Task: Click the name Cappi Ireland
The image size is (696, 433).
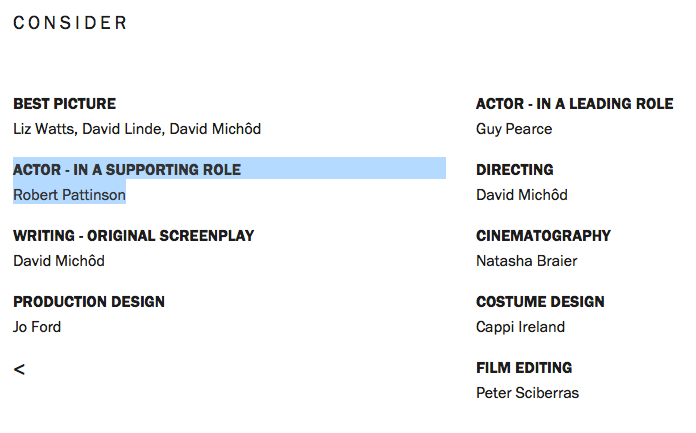Action: coord(521,327)
